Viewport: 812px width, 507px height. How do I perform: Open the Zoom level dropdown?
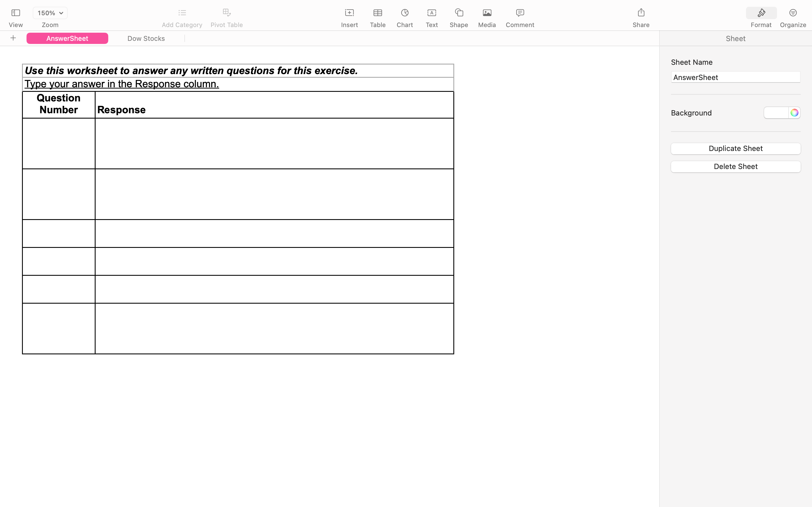(x=50, y=13)
